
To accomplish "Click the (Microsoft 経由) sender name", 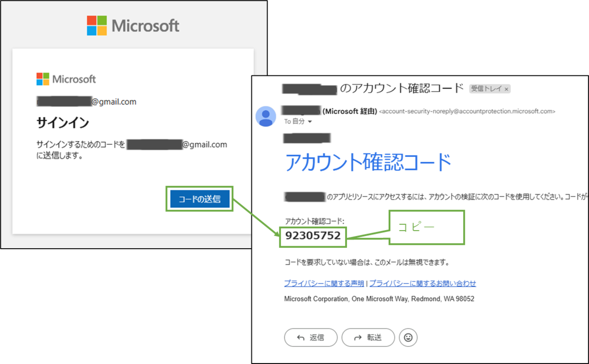I will pos(349,111).
